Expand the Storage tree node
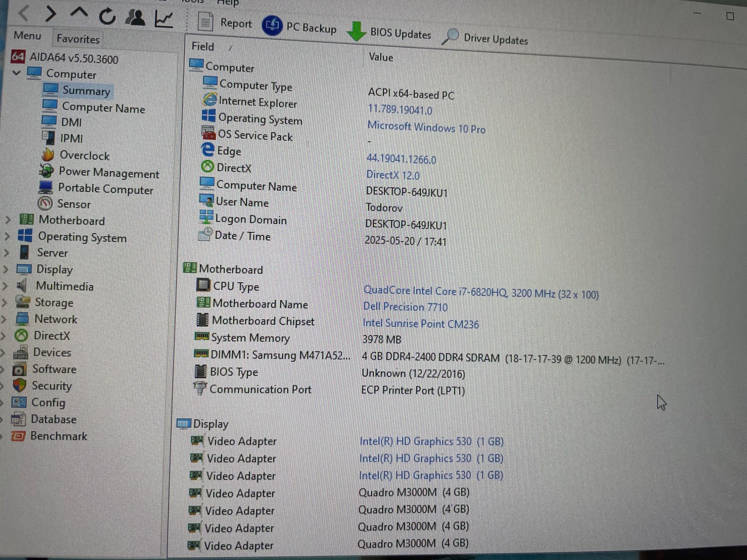The width and height of the screenshot is (747, 560). (4, 302)
